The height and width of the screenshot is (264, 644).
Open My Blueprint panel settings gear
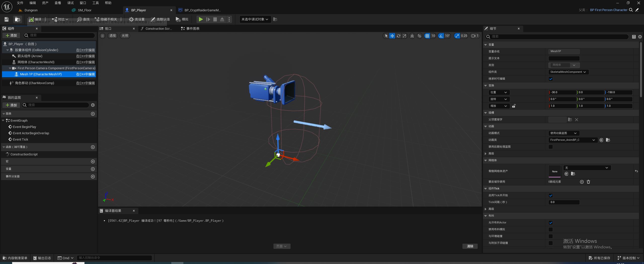(93, 105)
